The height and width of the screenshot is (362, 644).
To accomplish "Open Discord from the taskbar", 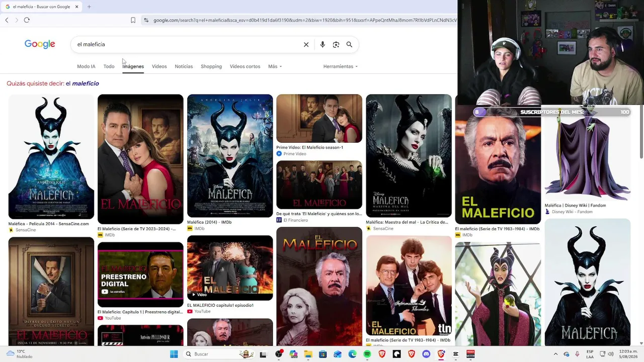I will pyautogui.click(x=427, y=354).
